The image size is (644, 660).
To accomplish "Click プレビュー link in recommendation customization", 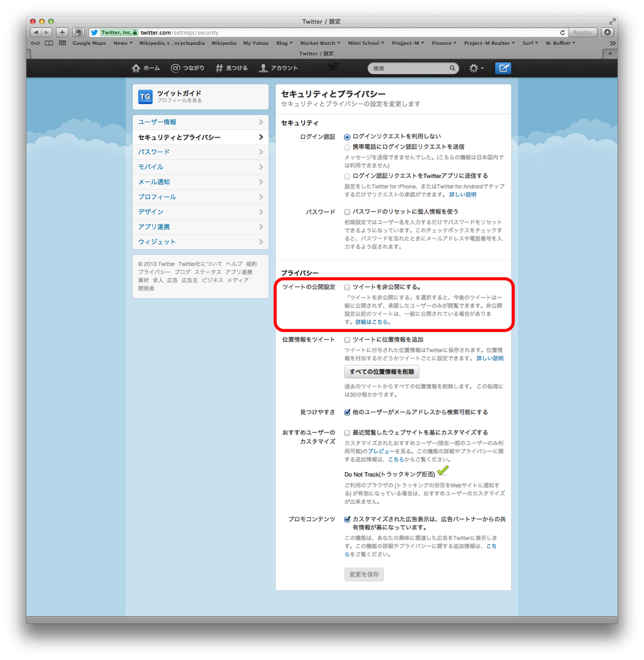I will [381, 451].
